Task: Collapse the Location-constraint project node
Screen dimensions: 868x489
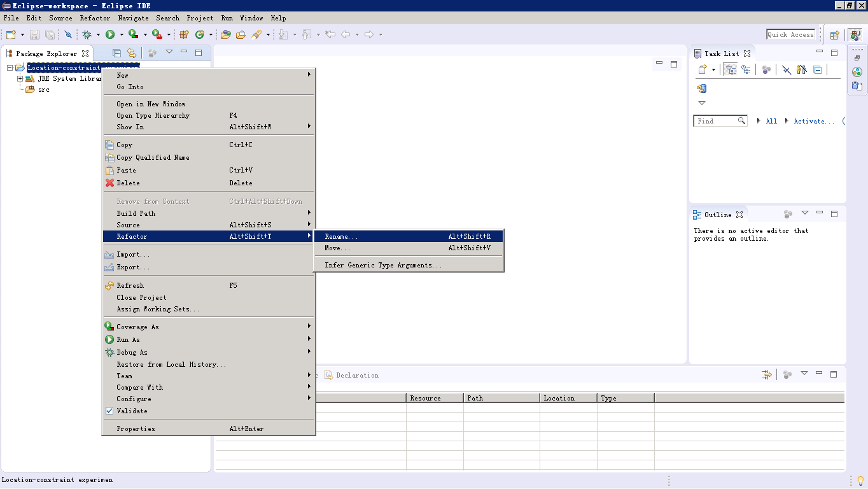Action: coord(10,67)
